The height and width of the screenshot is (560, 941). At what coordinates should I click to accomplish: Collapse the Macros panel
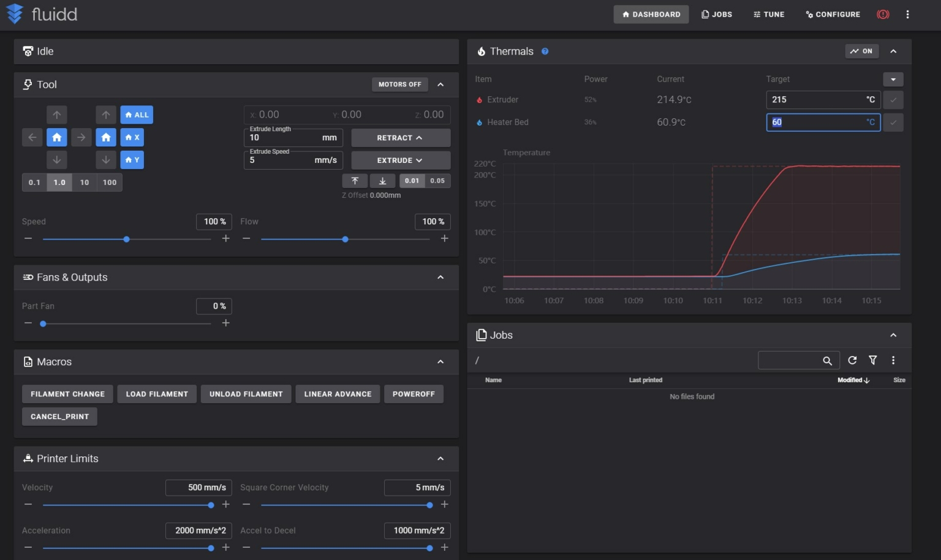coord(440,362)
